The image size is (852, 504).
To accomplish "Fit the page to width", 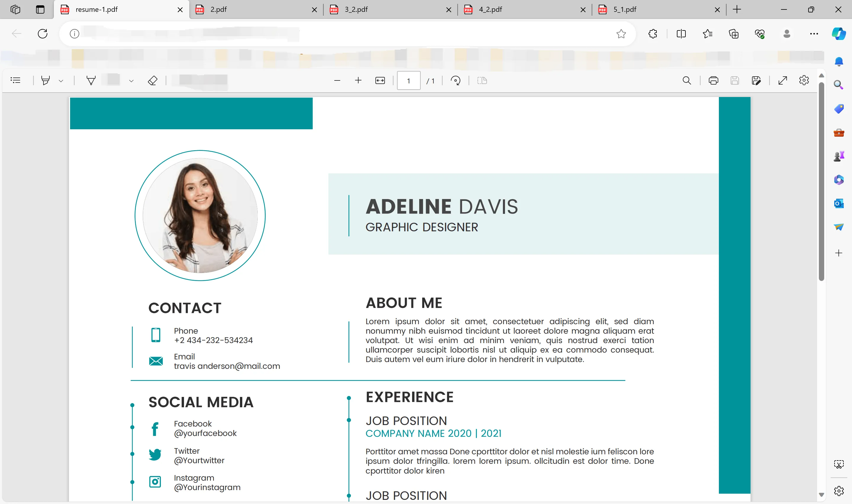I will tap(380, 80).
